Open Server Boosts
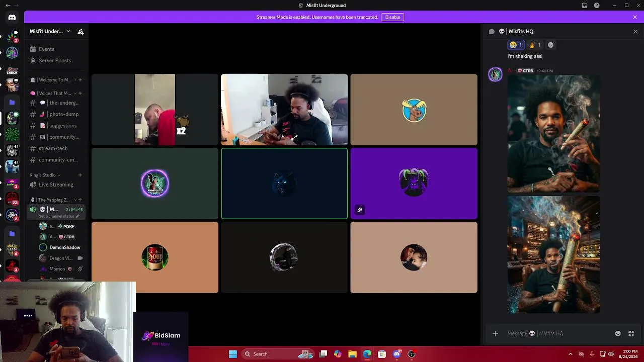 coord(55,61)
